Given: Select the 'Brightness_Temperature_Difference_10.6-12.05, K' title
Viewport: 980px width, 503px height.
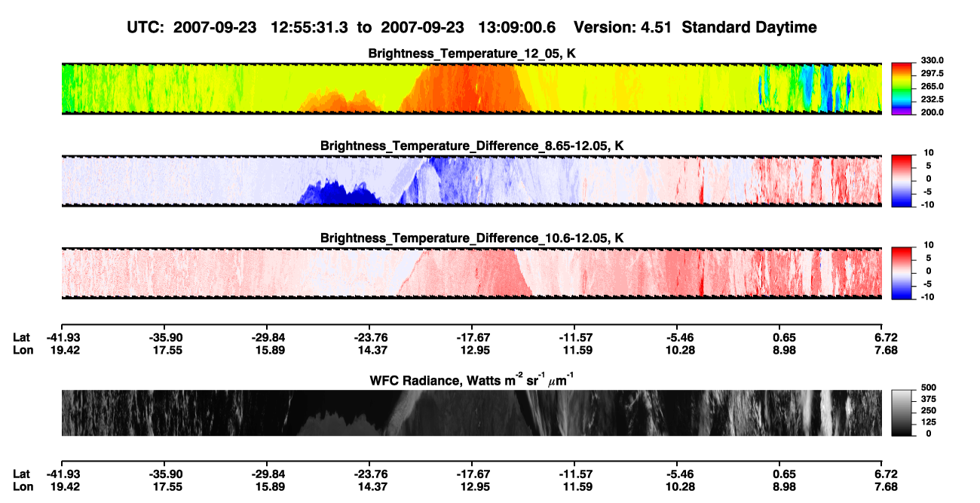Looking at the screenshot, I should (x=472, y=238).
